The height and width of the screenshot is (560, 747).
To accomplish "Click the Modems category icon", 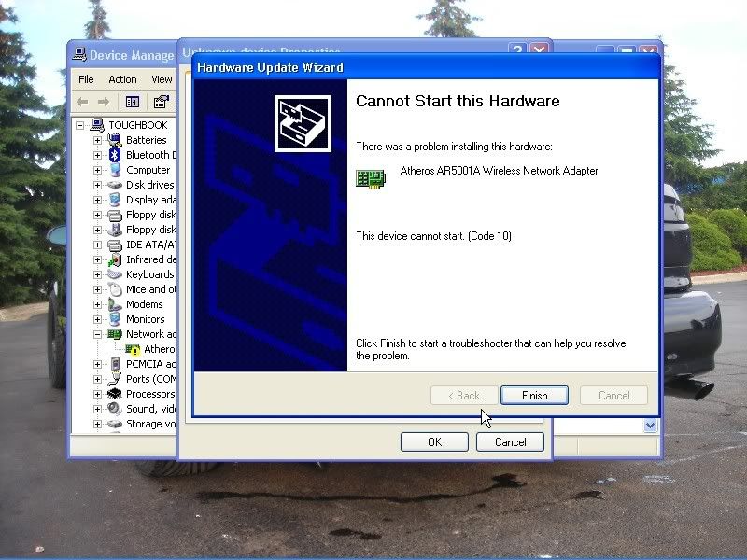I will [x=114, y=304].
